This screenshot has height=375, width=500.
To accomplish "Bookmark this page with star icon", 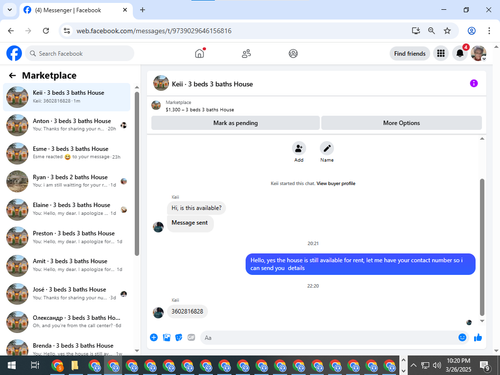I will click(447, 31).
